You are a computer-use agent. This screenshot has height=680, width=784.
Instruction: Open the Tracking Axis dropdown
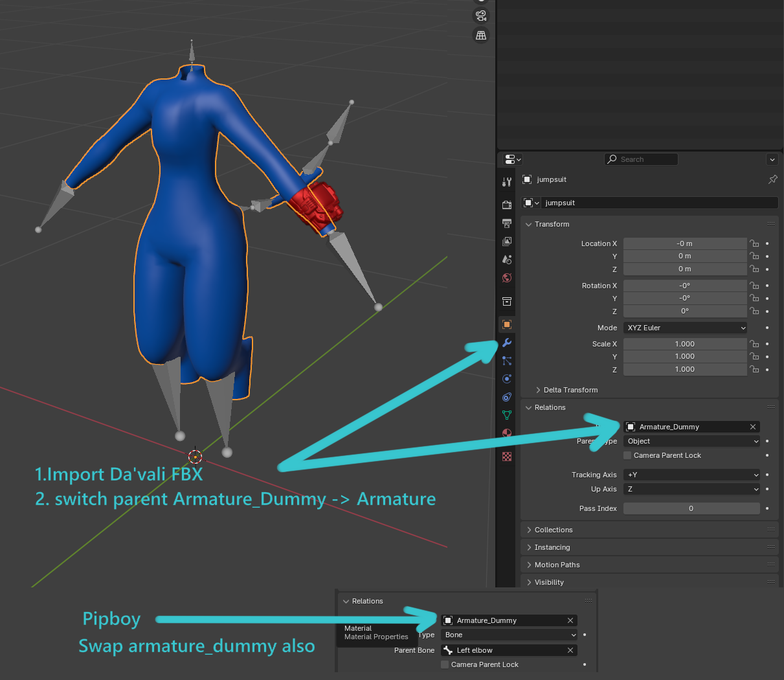[691, 475]
